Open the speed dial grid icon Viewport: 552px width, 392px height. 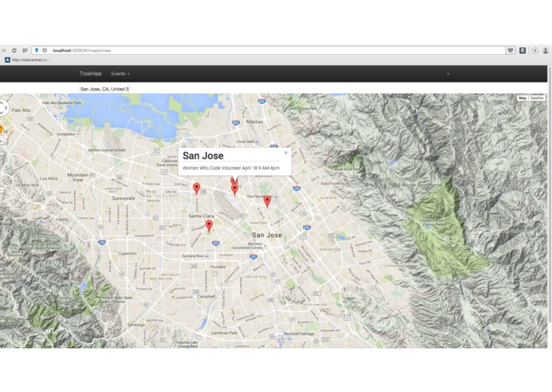point(25,51)
